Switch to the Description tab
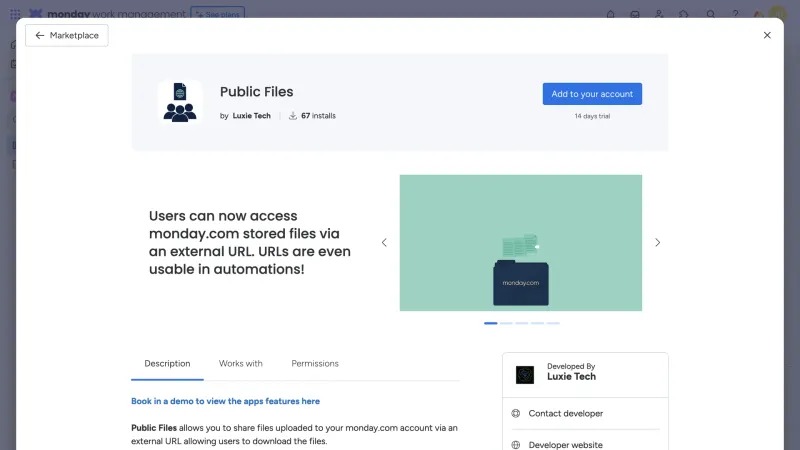Screen dimensions: 800x450 click(x=167, y=364)
